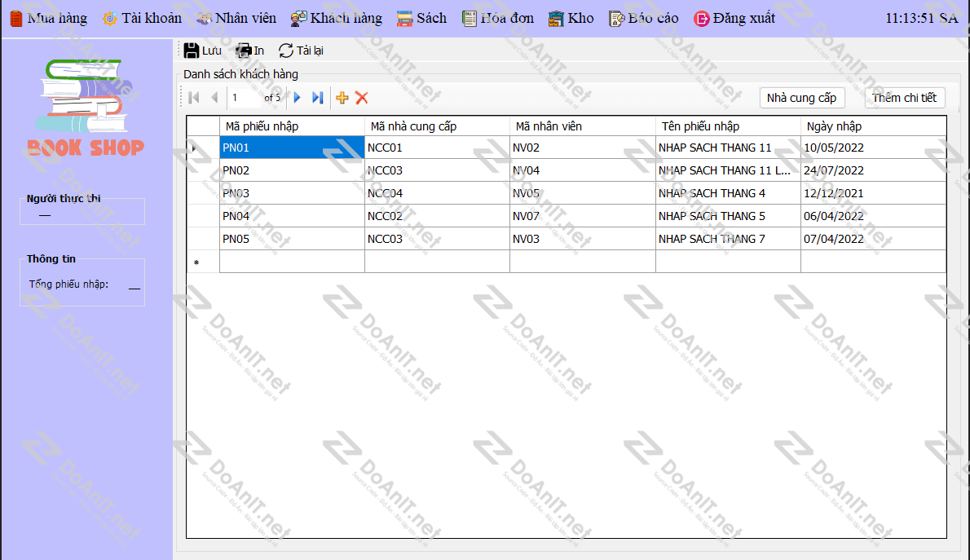Select cell NCC04
This screenshot has width=970, height=560.
[438, 193]
